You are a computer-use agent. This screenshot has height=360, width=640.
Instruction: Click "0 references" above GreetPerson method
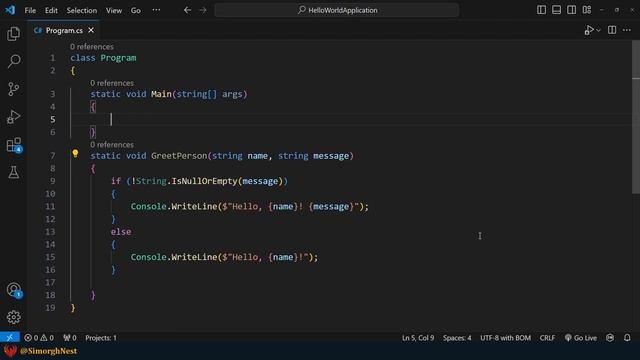click(112, 144)
